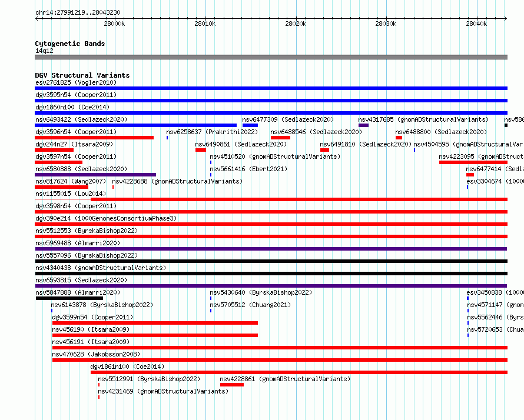Screen dimensions: 524x420
Task: Click the purple nsv4317685 variant bar
Action: click(364, 125)
